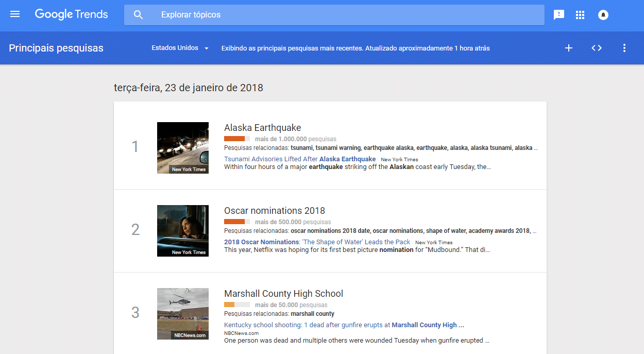Open the three-dot more options menu
The width and height of the screenshot is (644, 354).
624,48
